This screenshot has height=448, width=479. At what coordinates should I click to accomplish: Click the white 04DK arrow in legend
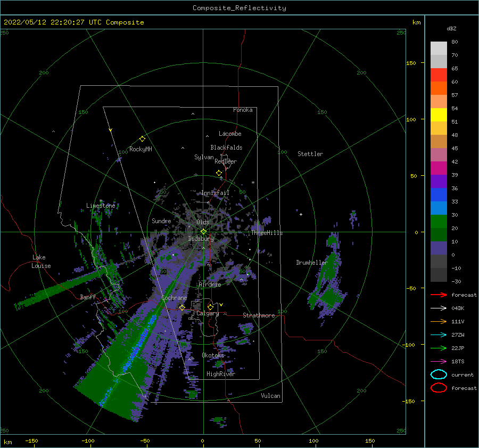[x=439, y=308]
